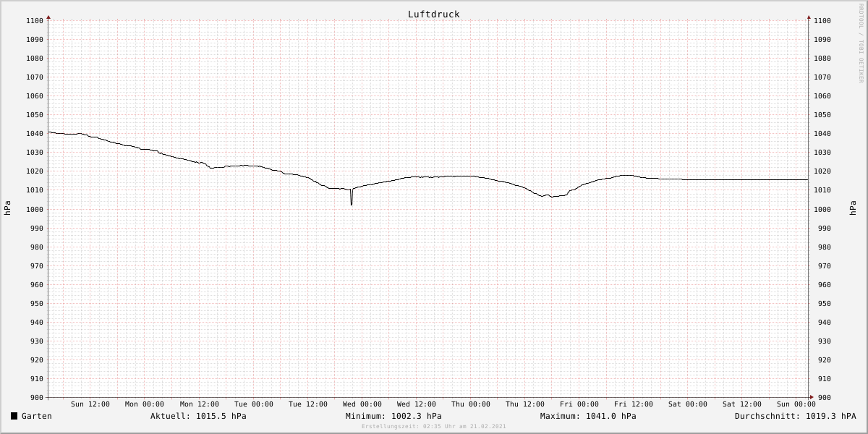Click the Sun 00:00 time axis label
868x434 pixels.
tap(796, 404)
